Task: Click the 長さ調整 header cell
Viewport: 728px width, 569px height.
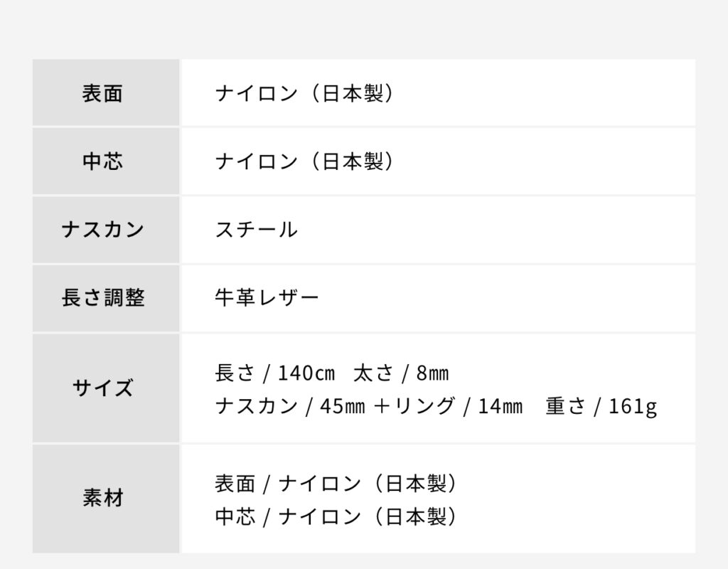Action: (106, 298)
